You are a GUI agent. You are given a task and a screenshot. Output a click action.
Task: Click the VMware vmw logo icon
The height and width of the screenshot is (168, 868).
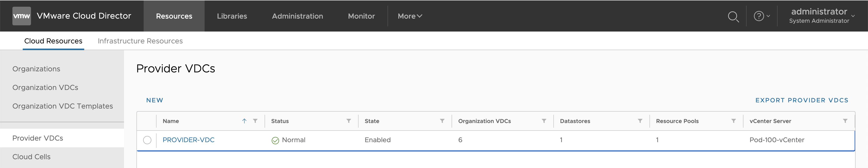click(21, 16)
